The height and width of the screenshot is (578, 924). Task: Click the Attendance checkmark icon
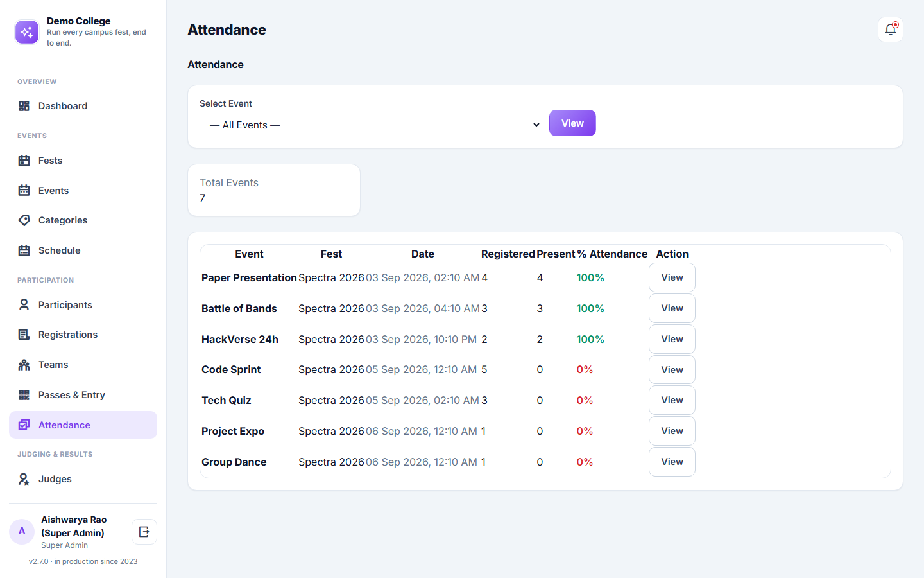click(24, 425)
